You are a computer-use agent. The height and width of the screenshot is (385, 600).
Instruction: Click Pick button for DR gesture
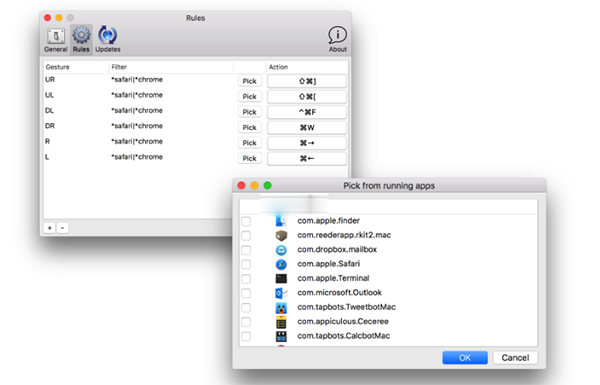[x=249, y=127]
